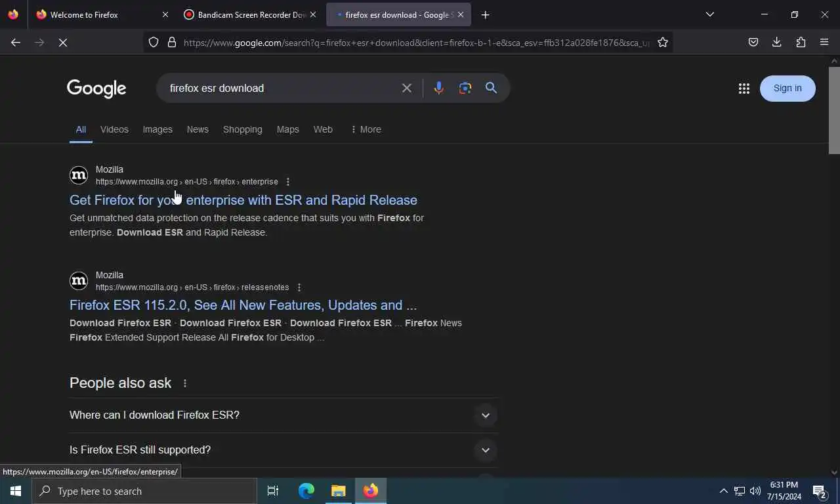Open the tracking protection shield icon
The height and width of the screenshot is (504, 840).
tap(154, 42)
